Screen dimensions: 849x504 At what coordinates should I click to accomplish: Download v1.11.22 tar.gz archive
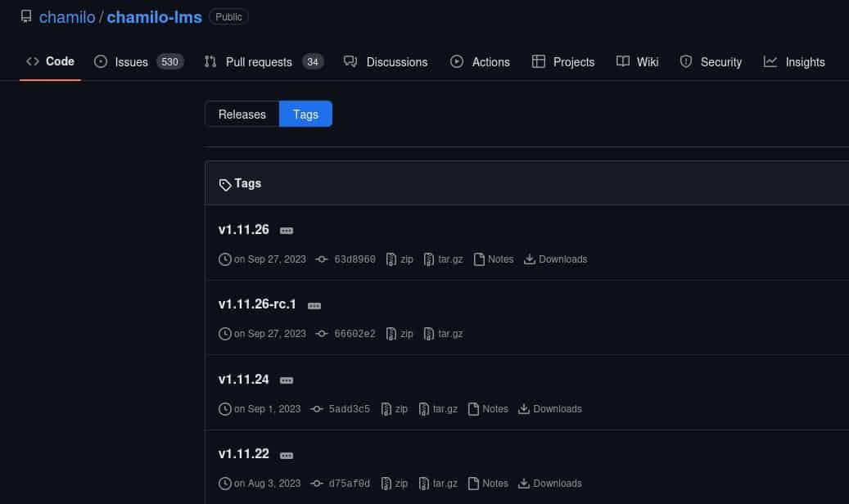(438, 484)
